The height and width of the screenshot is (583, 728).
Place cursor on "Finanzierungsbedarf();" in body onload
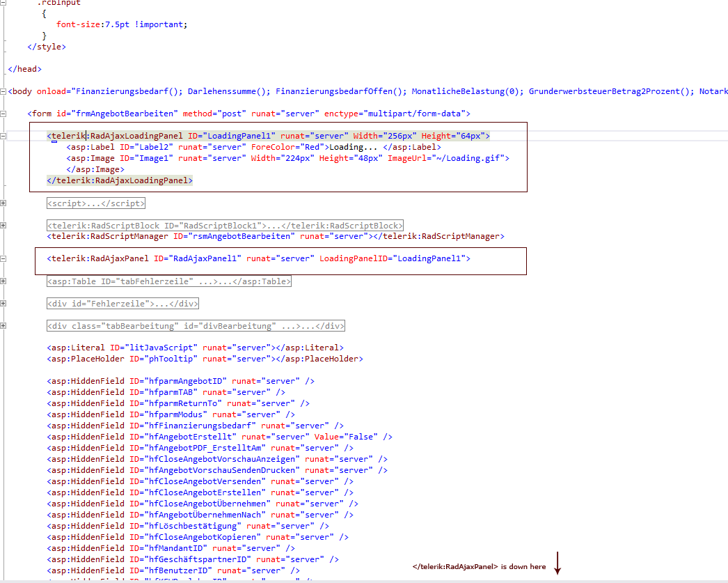(129, 91)
